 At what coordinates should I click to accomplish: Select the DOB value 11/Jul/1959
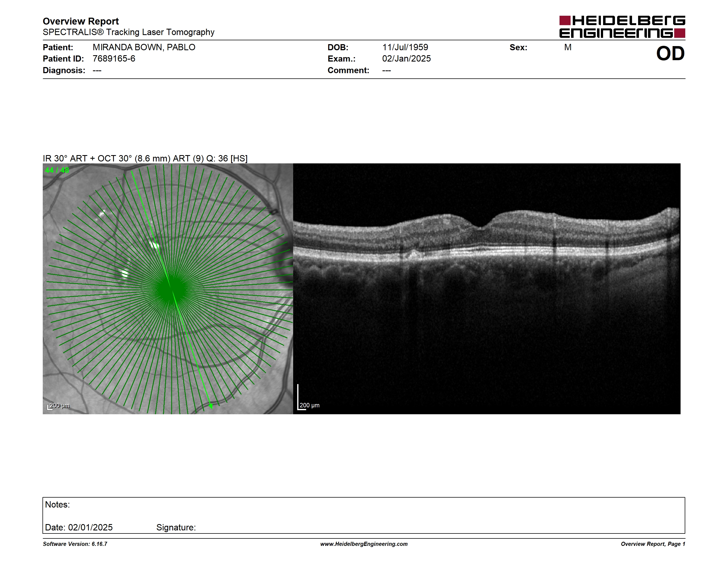point(405,47)
